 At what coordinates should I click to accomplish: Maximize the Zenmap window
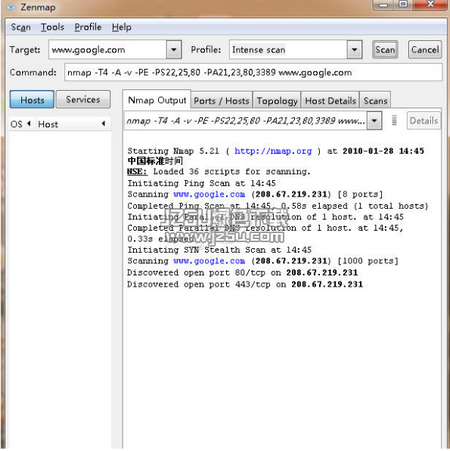[x=403, y=4]
